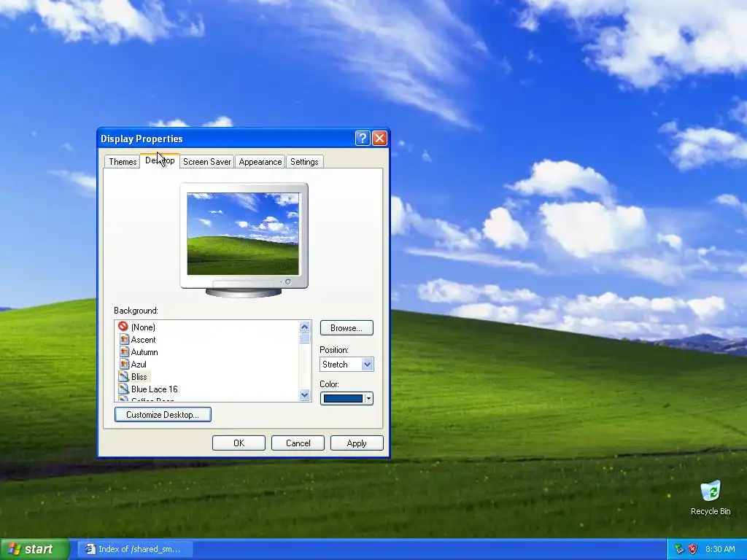Screen dimensions: 747x560
Task: Click the Customize Desktop... button
Action: pyautogui.click(x=163, y=414)
